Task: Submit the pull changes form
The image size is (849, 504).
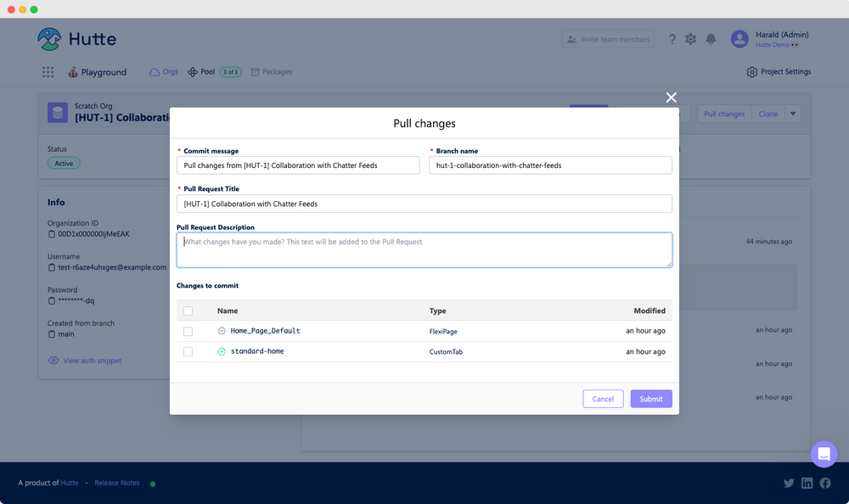Action: click(x=650, y=398)
